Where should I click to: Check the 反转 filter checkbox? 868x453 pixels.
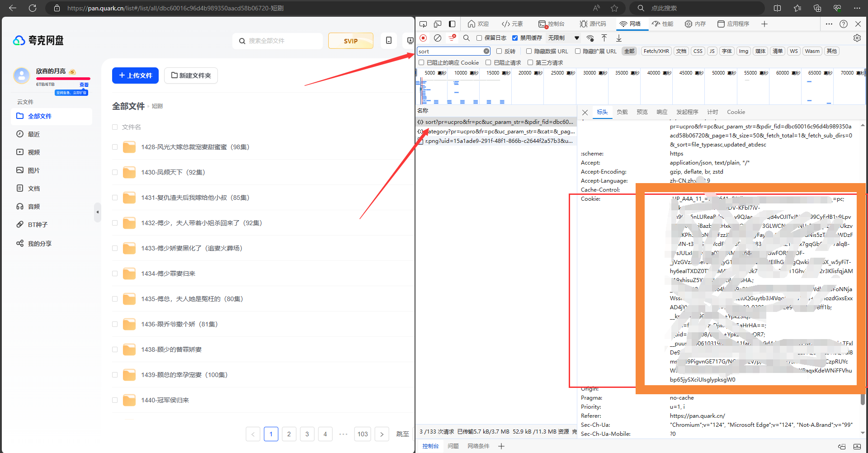[499, 51]
